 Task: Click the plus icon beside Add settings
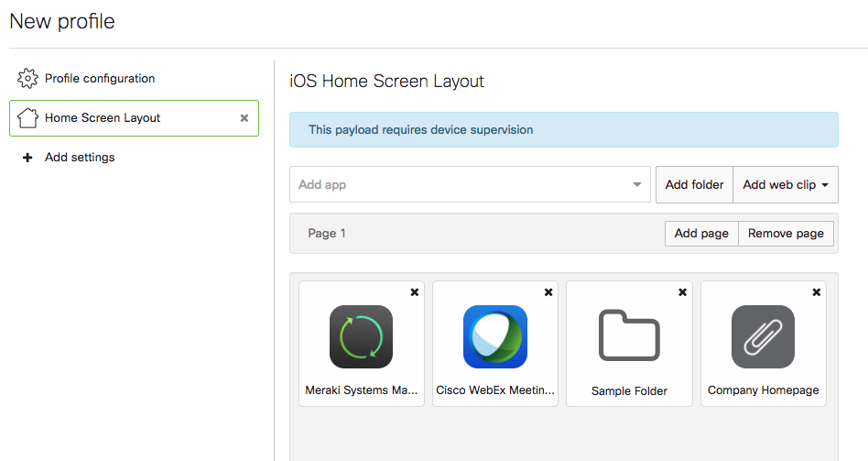tap(27, 158)
